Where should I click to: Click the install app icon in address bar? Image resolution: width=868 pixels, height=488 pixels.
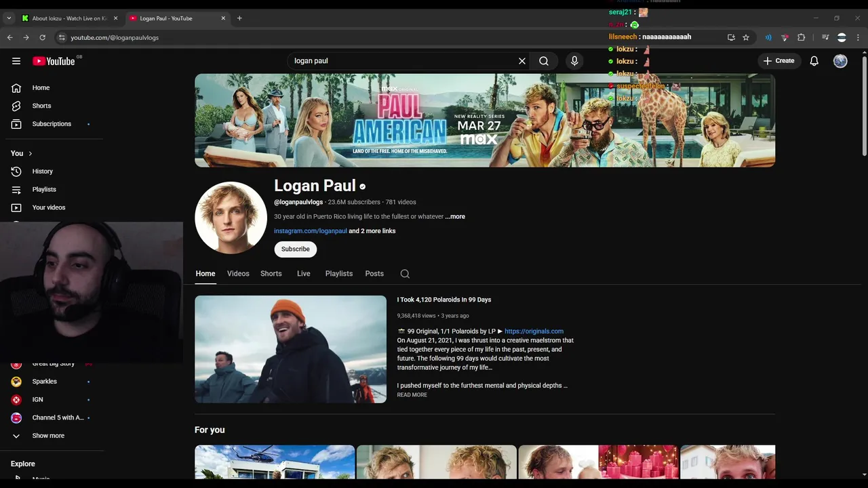pyautogui.click(x=731, y=37)
